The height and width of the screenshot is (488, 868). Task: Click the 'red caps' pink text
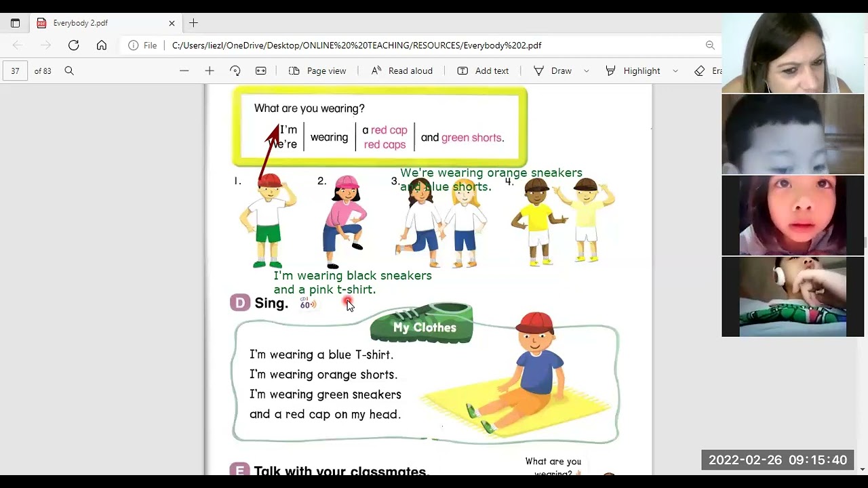click(384, 144)
